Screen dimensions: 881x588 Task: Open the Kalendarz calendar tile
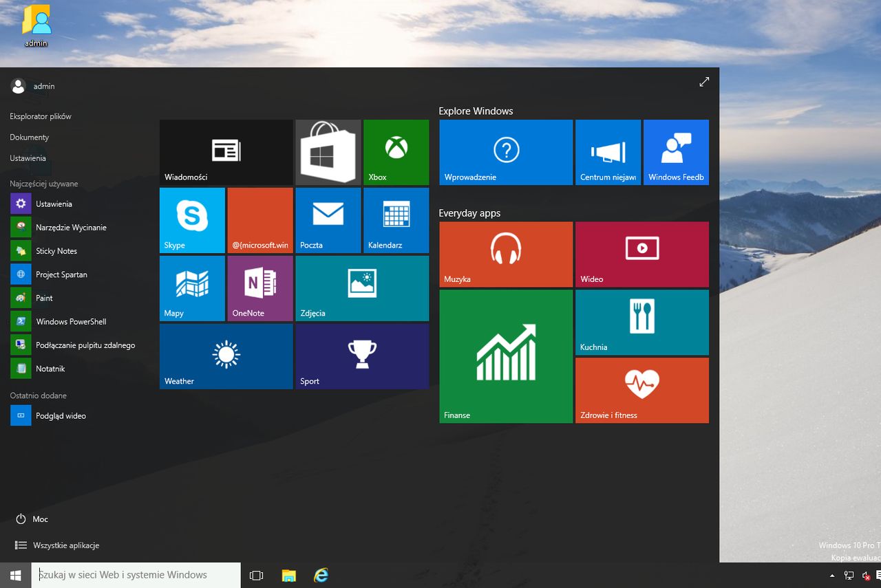click(396, 220)
